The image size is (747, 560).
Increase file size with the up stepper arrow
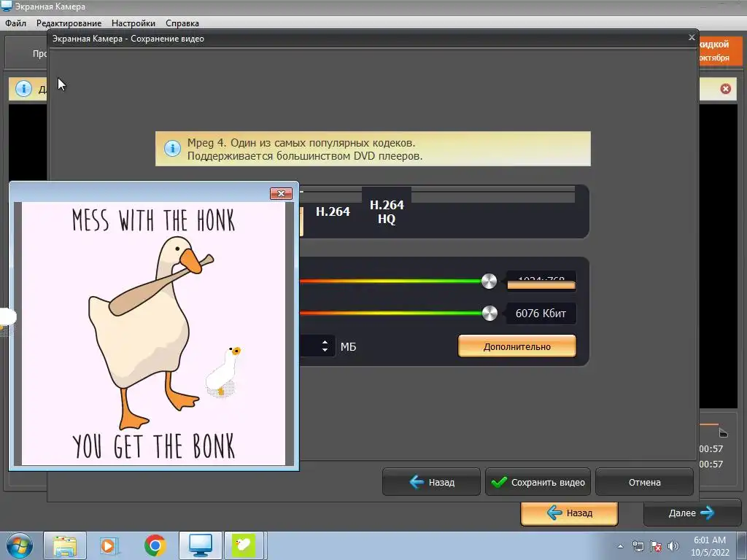tap(325, 342)
